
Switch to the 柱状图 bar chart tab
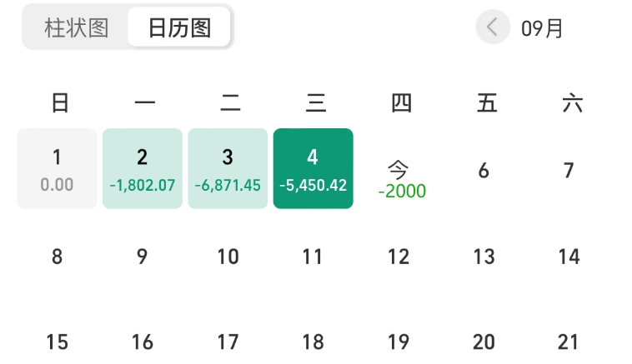76,27
